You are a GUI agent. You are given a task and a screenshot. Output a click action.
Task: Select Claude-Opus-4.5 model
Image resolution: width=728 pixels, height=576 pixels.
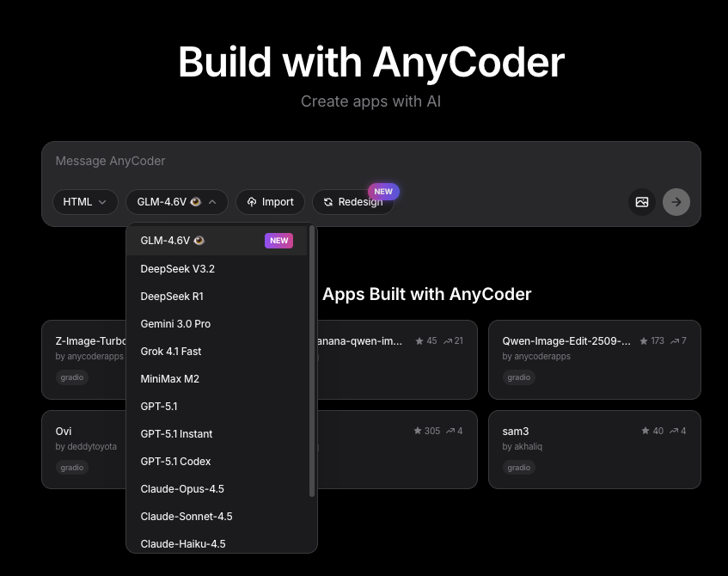coord(182,488)
